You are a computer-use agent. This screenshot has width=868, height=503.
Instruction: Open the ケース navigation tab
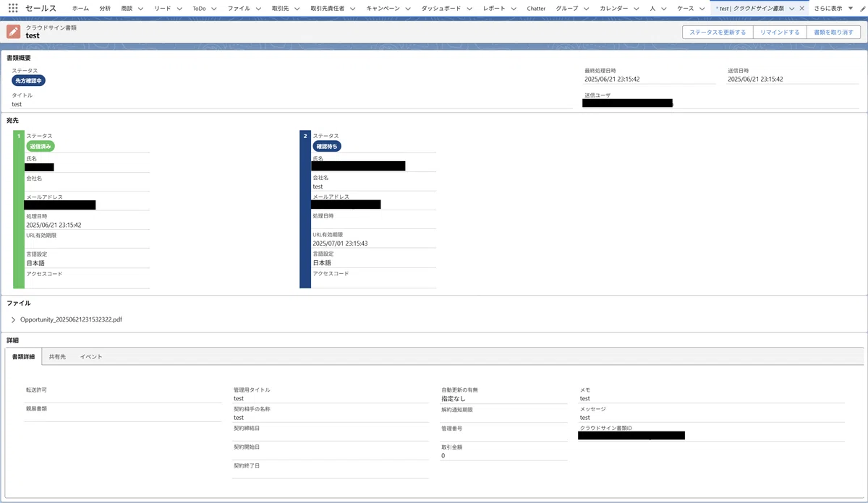click(x=685, y=8)
